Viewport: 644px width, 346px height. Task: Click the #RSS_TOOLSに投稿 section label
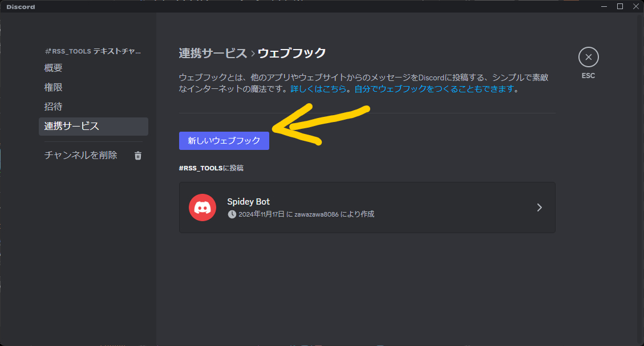point(211,168)
